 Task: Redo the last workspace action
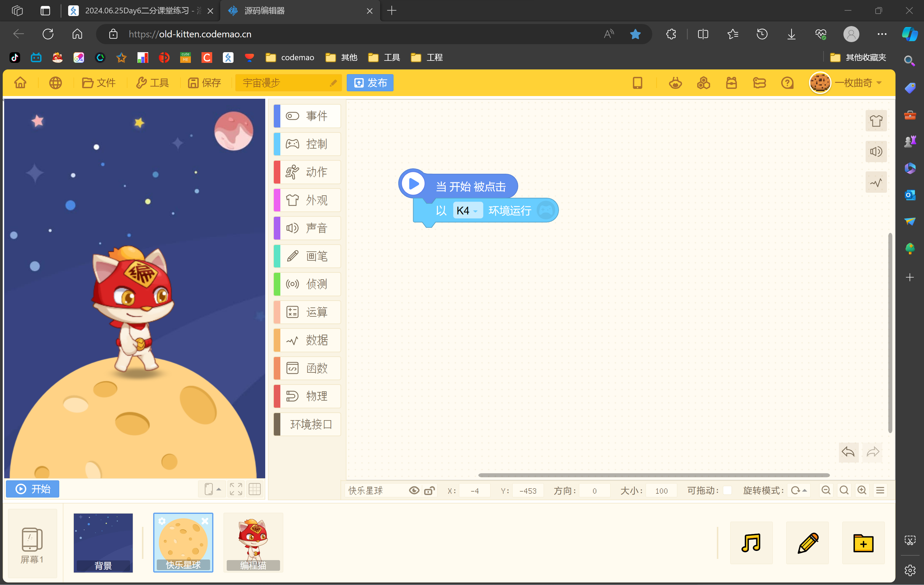(x=872, y=452)
